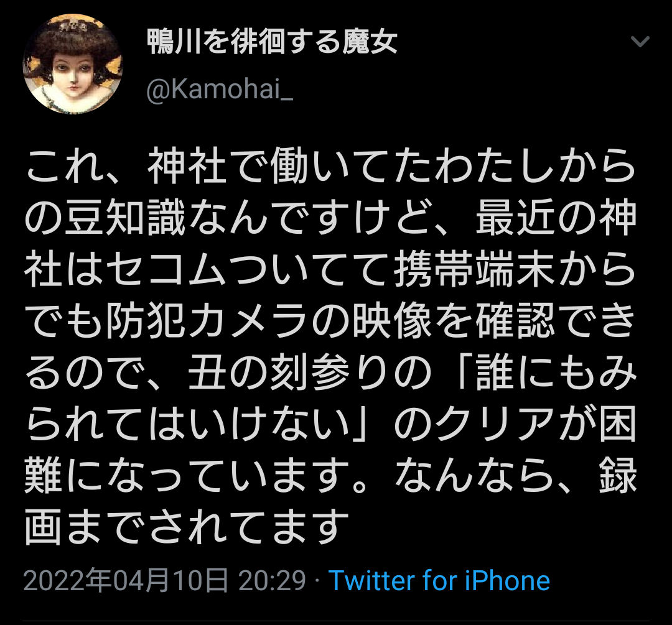Click the @Kamohai_ handle
Image resolution: width=672 pixels, height=625 pixels.
pyautogui.click(x=220, y=90)
